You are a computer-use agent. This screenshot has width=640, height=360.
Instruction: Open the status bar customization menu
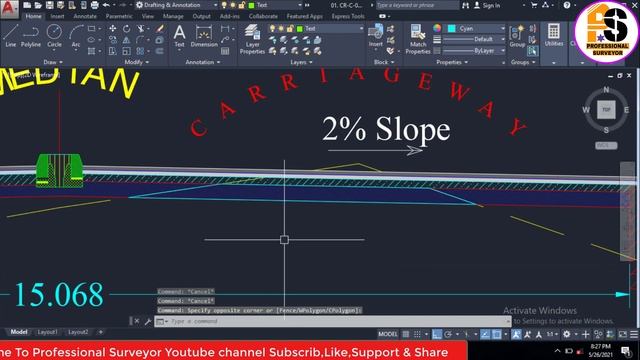pyautogui.click(x=634, y=334)
